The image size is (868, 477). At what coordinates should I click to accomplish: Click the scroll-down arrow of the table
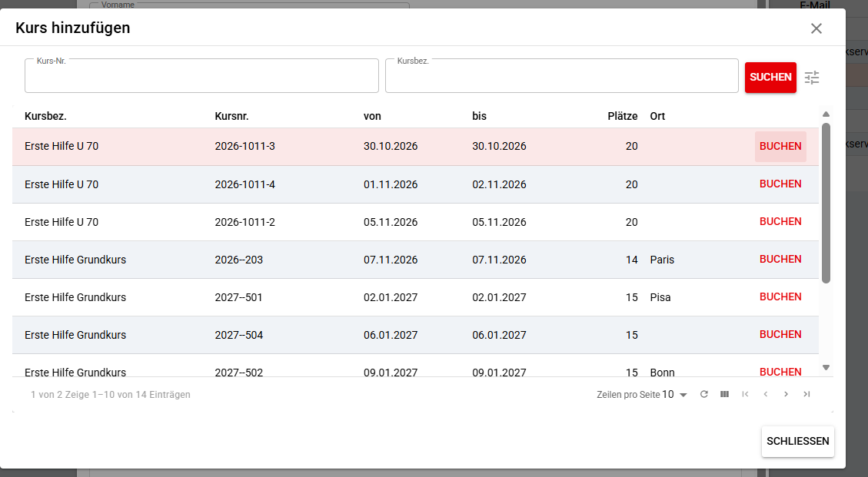pos(826,367)
